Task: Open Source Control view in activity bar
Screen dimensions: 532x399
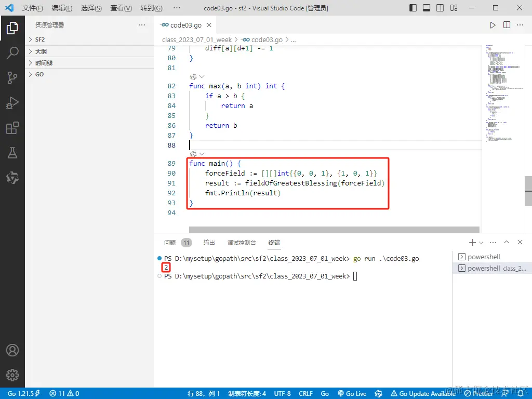Action: point(12,78)
